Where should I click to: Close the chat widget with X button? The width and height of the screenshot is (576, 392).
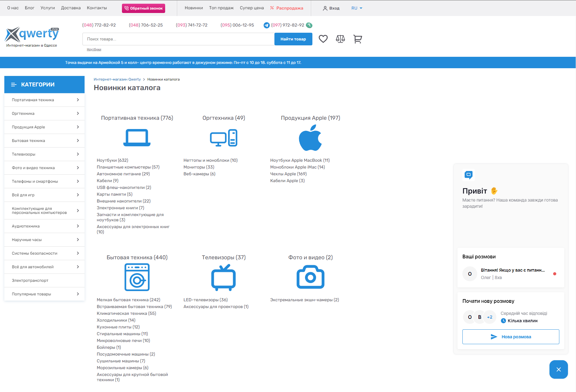[x=558, y=369]
